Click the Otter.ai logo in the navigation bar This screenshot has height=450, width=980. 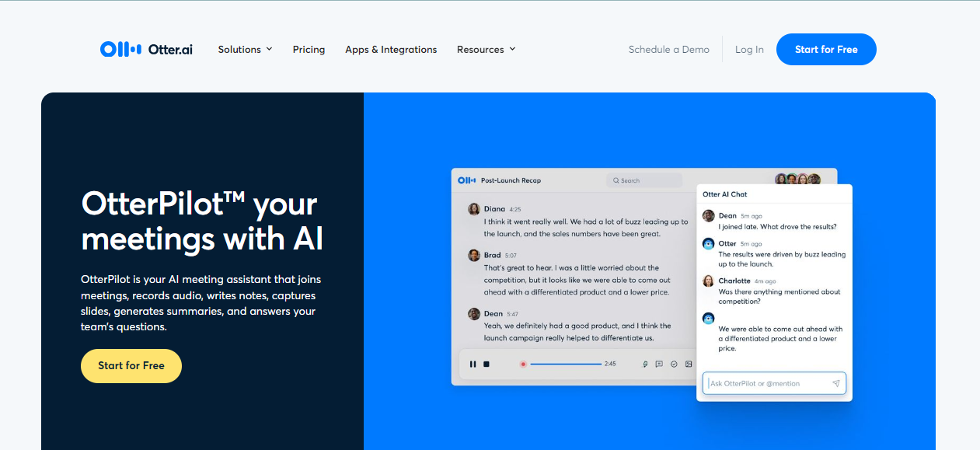tap(146, 49)
